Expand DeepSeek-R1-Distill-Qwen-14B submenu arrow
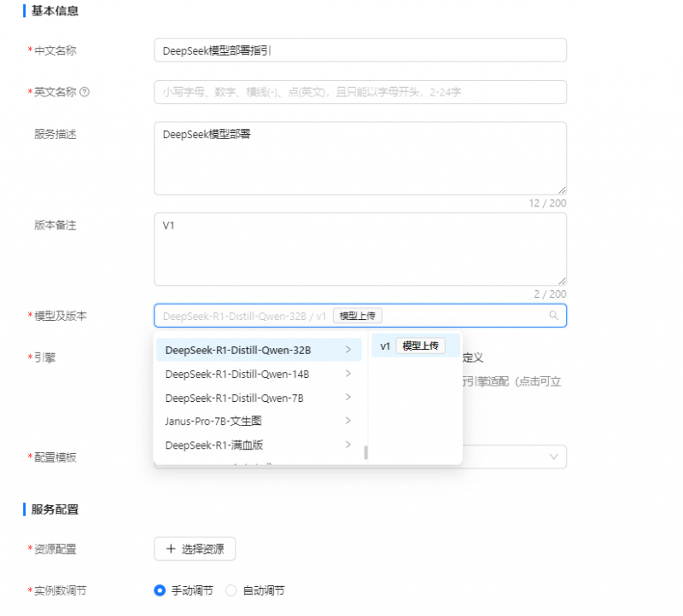683x616 pixels. (x=347, y=374)
